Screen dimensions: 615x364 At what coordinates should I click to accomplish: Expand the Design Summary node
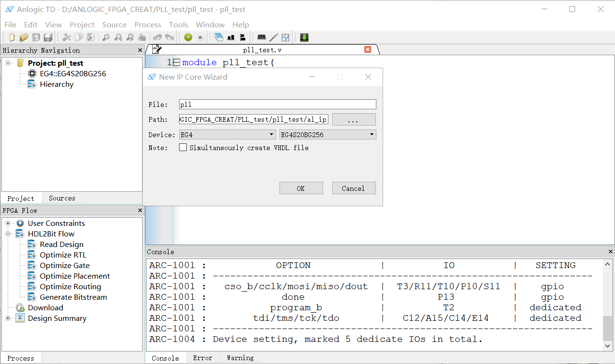point(8,318)
